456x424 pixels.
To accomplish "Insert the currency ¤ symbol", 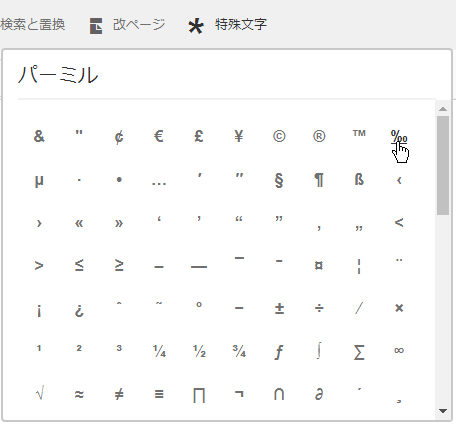I will pyautogui.click(x=319, y=266).
